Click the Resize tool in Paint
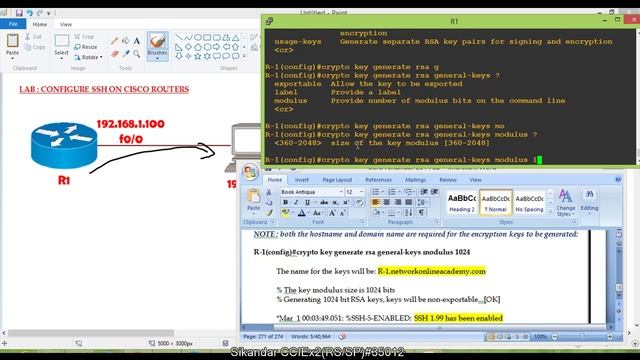 (86, 47)
